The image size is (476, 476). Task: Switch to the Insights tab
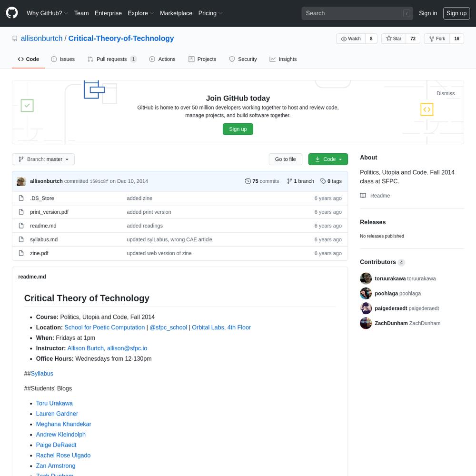tap(283, 59)
